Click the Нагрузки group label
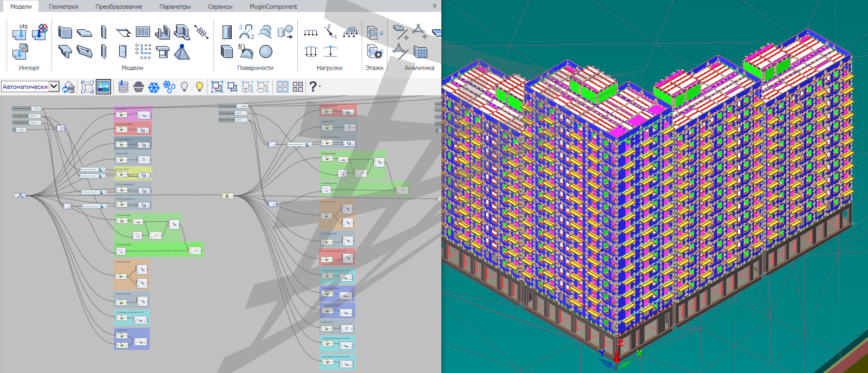868x373 pixels. click(x=330, y=68)
